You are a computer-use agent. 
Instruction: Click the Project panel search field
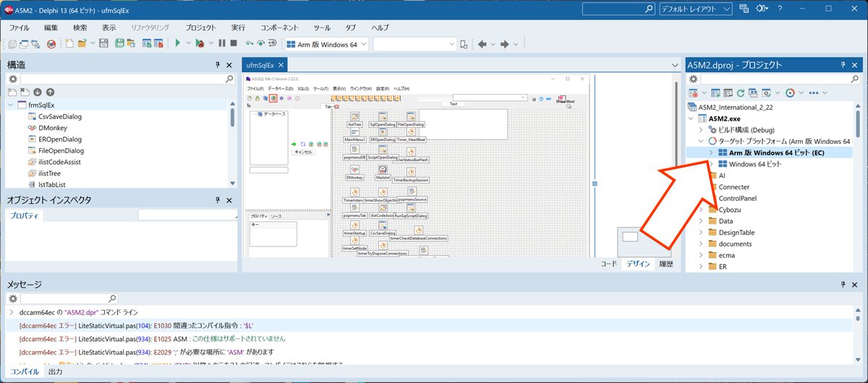[x=780, y=79]
